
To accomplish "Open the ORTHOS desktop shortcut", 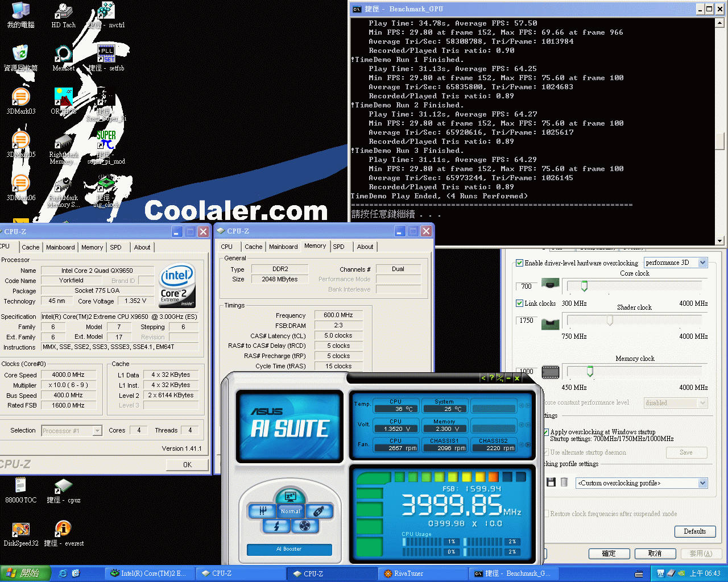I will 63,101.
